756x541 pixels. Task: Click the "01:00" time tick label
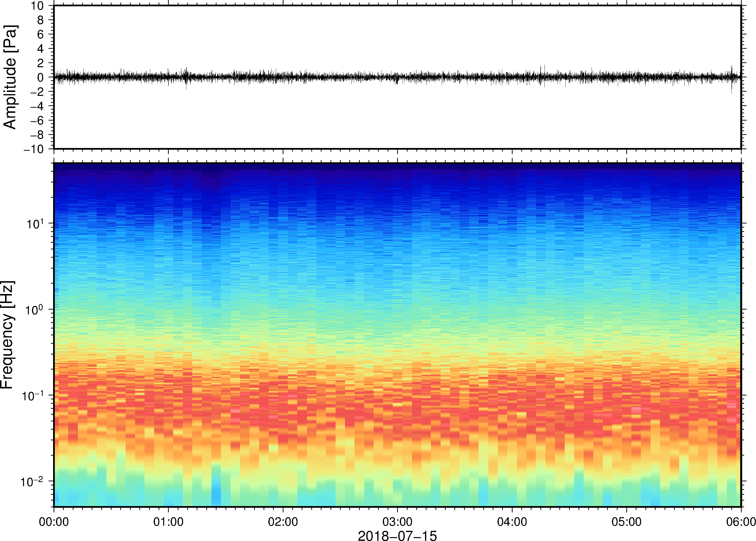coord(169,522)
